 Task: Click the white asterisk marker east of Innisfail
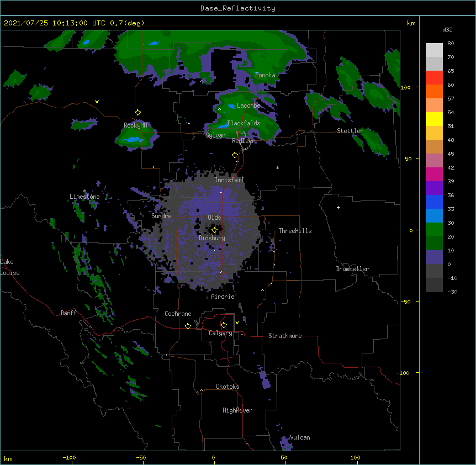(x=277, y=167)
